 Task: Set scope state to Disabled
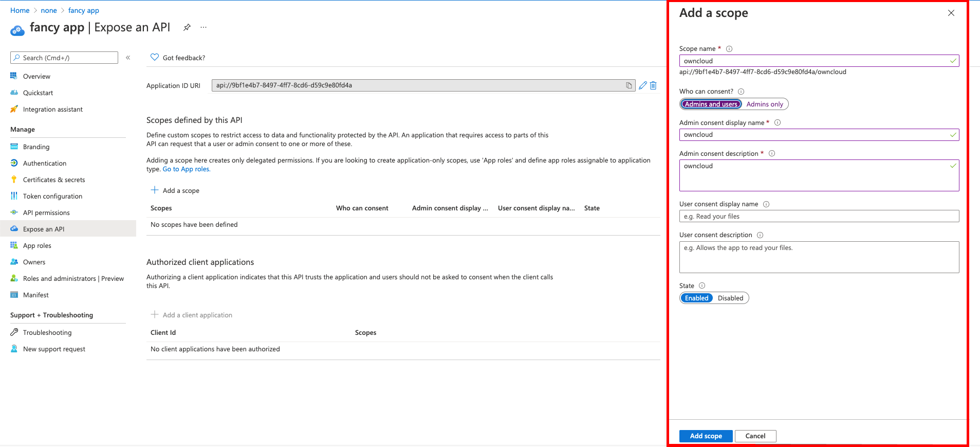point(730,298)
